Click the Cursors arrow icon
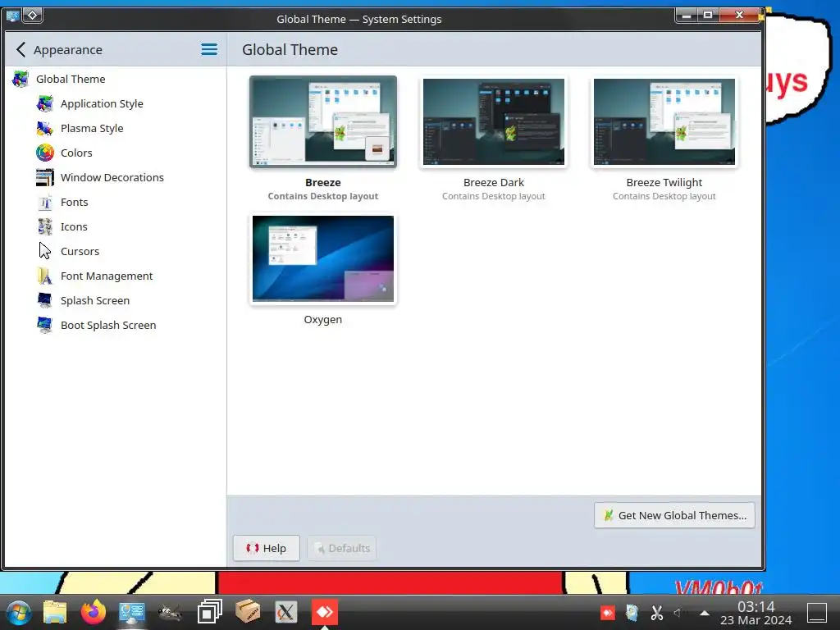Viewport: 840px width, 630px height. [45, 251]
